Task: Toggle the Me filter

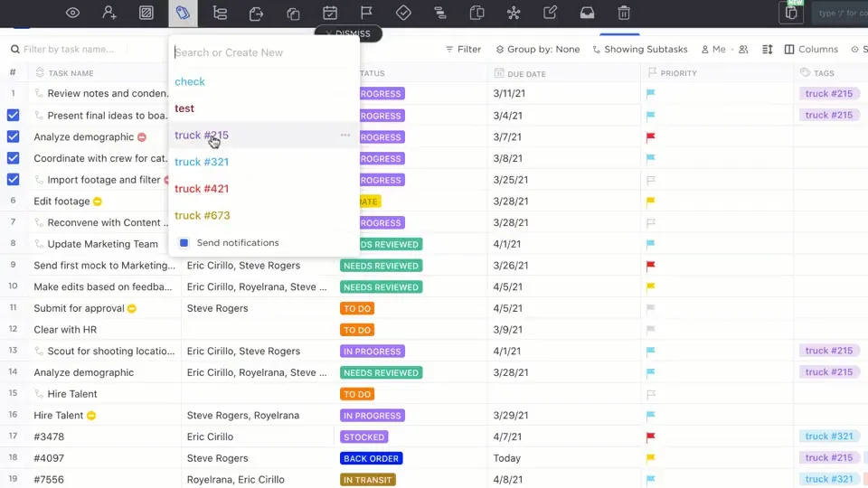Action: coord(713,49)
